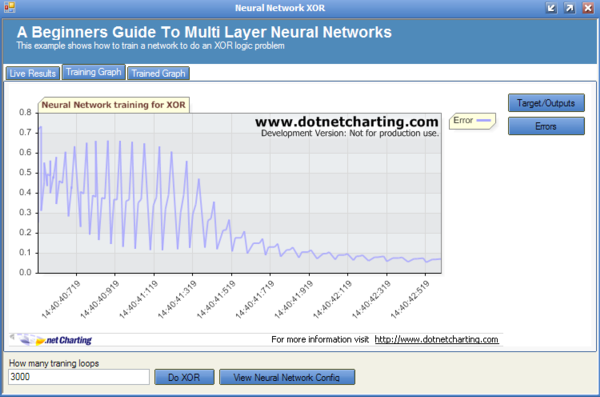Run training with the Do XOR button

184,377
